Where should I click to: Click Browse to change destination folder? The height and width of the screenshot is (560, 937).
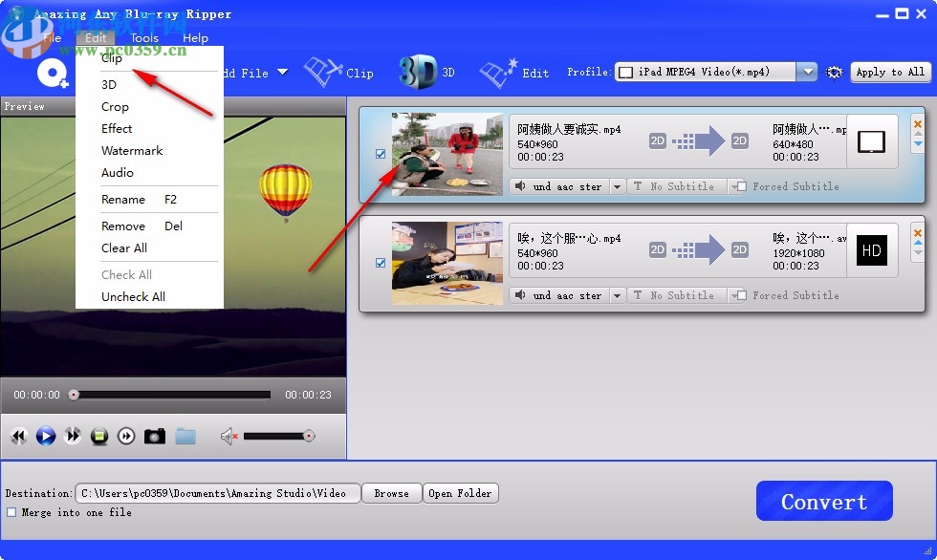coord(391,493)
